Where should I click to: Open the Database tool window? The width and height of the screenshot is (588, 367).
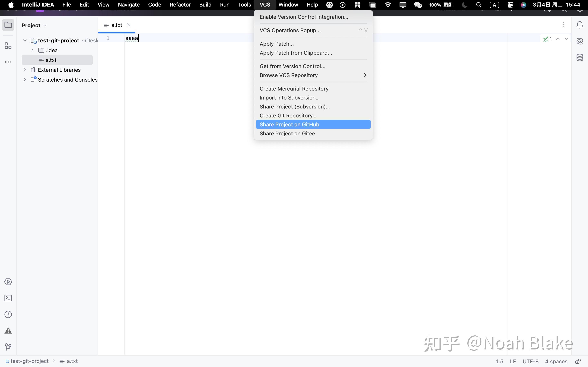[580, 57]
